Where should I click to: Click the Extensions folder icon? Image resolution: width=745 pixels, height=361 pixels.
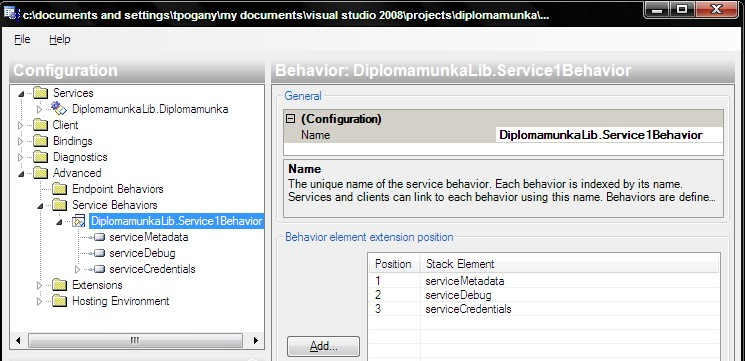pos(59,285)
